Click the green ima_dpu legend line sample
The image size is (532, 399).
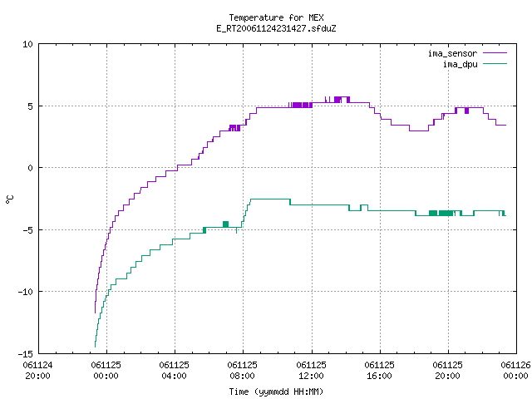click(495, 64)
